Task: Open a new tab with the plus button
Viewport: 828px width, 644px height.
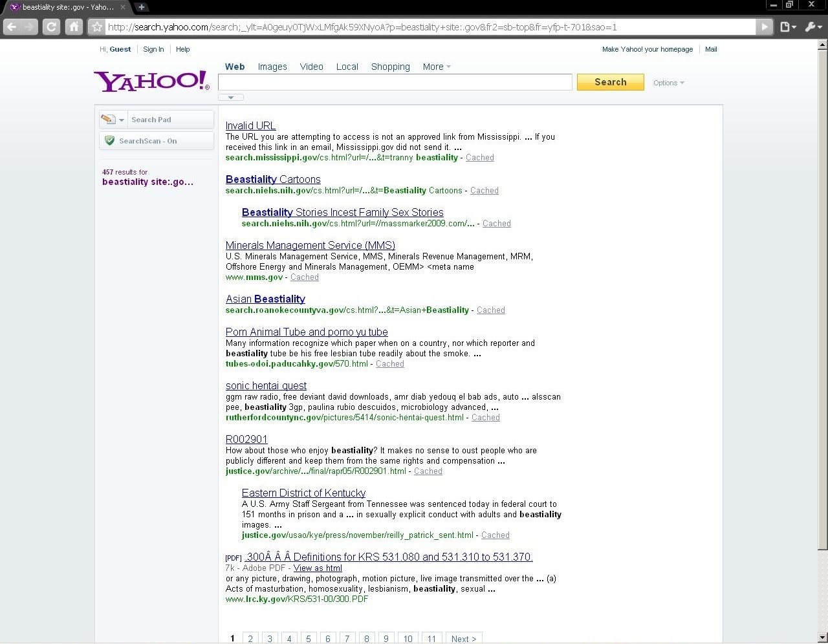Action: click(141, 7)
